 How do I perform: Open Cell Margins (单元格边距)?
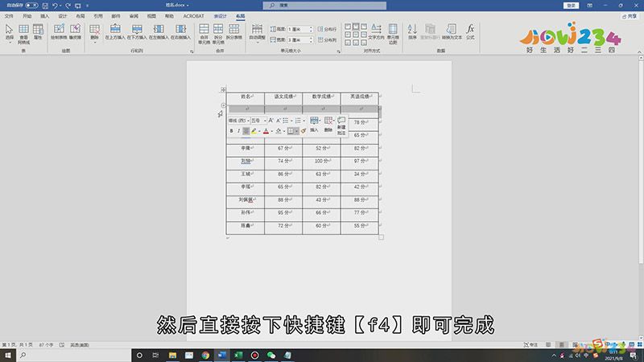click(393, 34)
